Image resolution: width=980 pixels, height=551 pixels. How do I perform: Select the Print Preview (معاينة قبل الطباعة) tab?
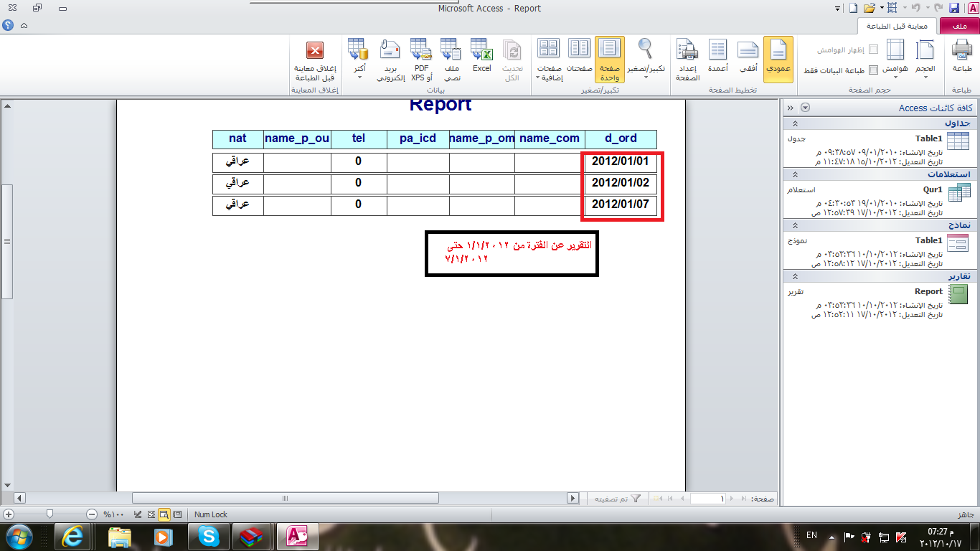coord(897,26)
